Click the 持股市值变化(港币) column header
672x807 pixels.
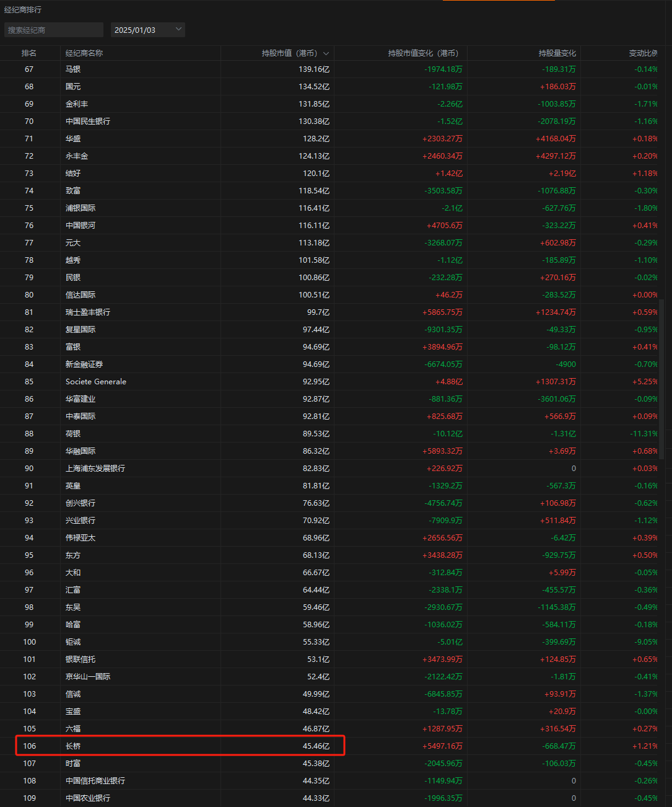425,53
